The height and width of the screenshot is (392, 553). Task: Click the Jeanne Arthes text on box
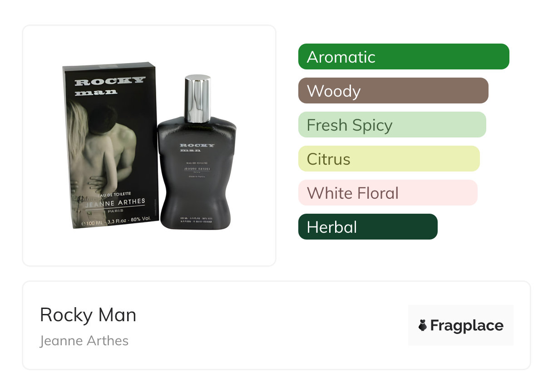(115, 203)
